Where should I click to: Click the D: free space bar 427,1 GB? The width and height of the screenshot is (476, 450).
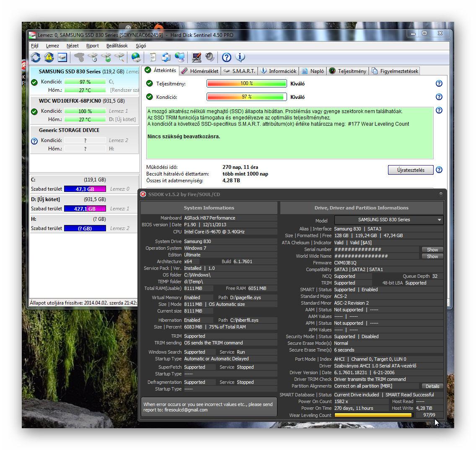click(85, 209)
